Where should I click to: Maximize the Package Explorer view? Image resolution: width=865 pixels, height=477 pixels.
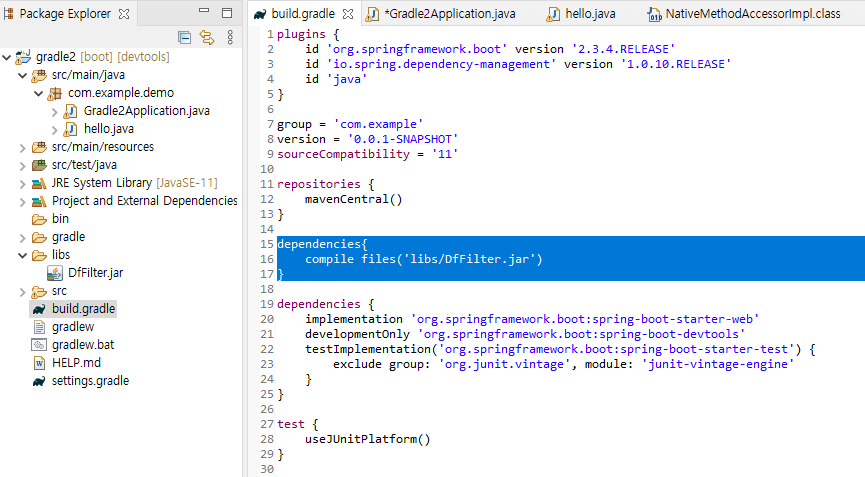(x=227, y=13)
